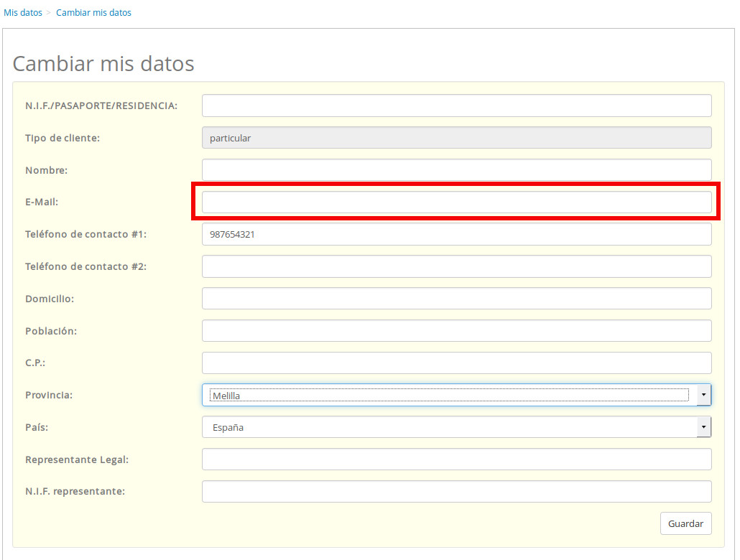
Task: Click the disabled Tipo de cliente field
Action: 456,138
